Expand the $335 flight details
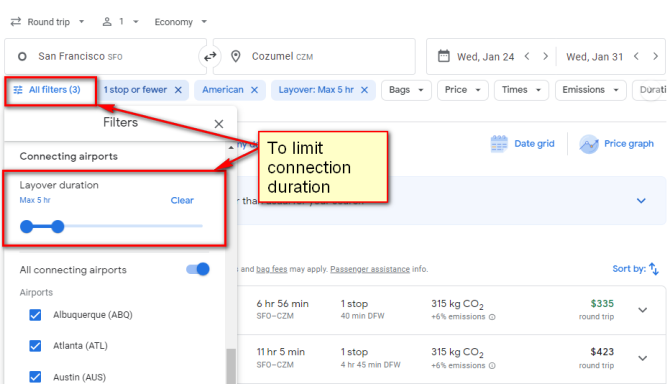 643,310
